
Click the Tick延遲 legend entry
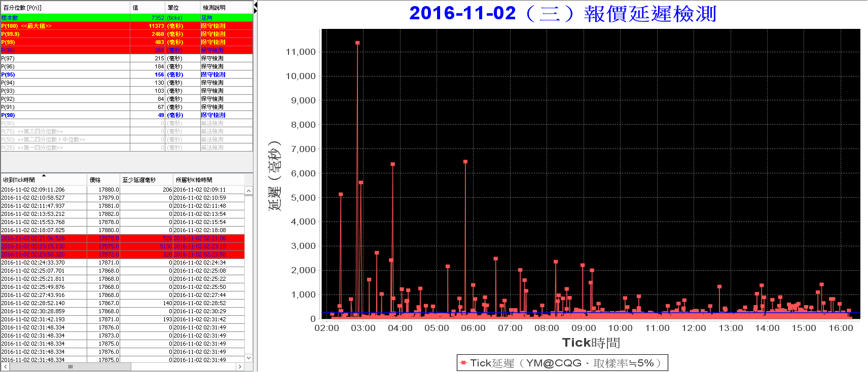pyautogui.click(x=562, y=363)
